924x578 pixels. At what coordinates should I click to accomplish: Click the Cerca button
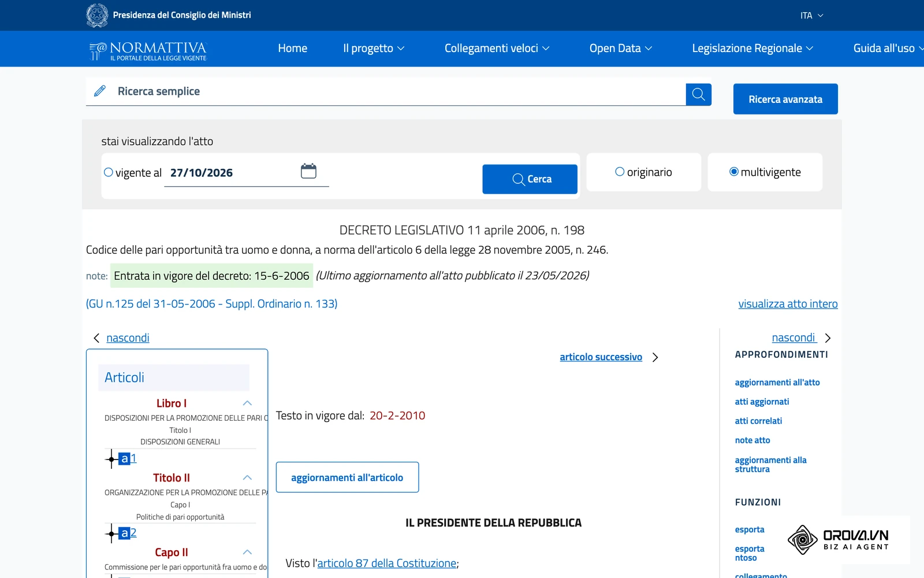pos(530,179)
